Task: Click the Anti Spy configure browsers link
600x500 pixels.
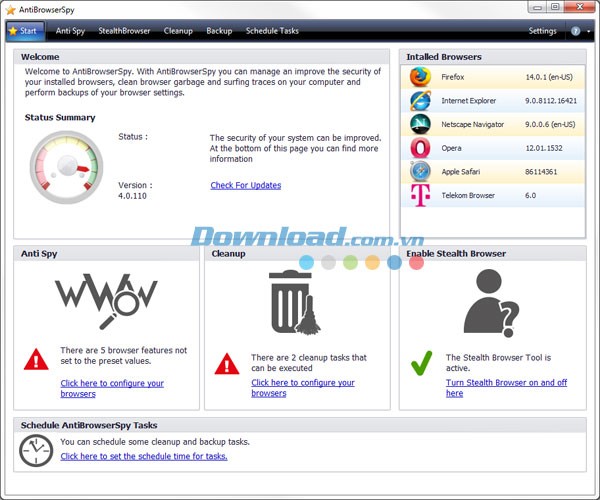Action: tap(112, 388)
